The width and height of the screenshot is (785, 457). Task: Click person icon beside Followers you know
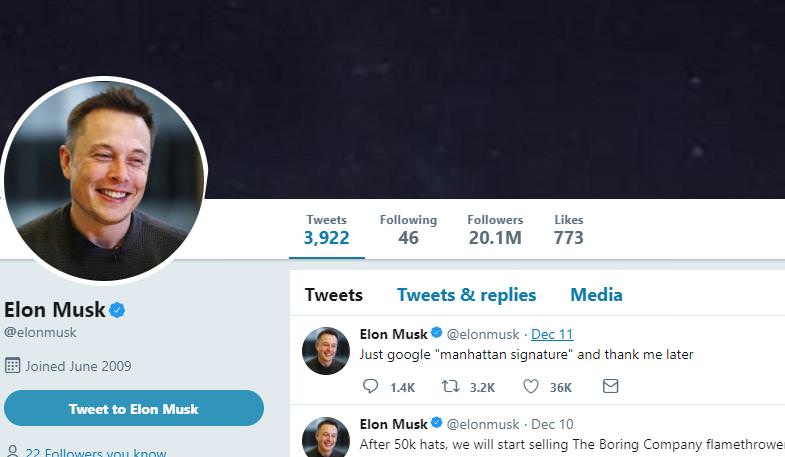[x=13, y=451]
